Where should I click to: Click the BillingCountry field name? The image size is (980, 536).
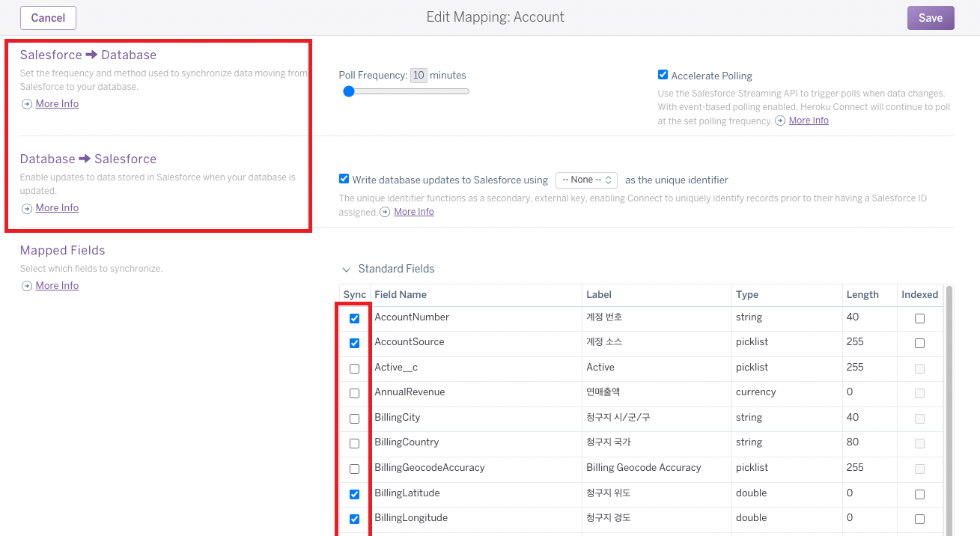[407, 442]
